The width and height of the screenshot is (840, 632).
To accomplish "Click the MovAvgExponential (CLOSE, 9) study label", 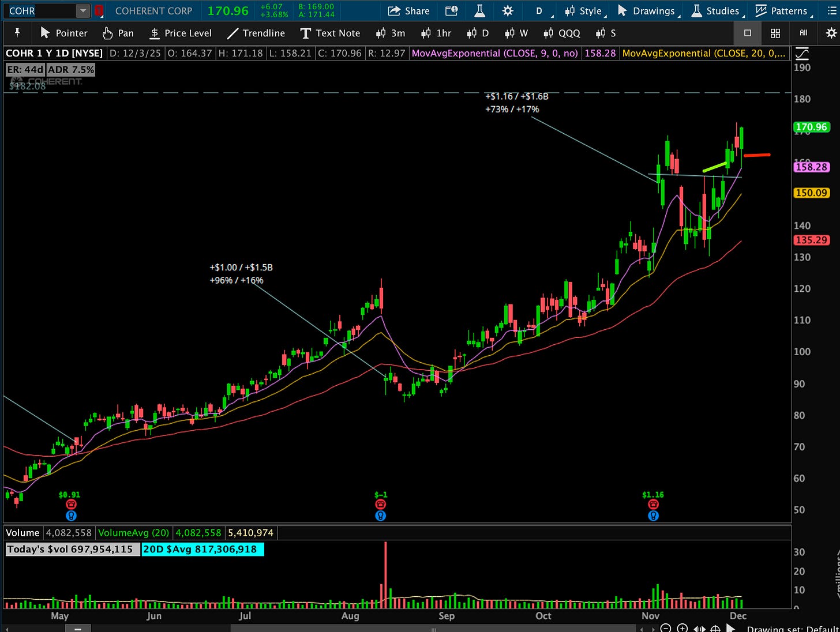I will click(x=494, y=53).
